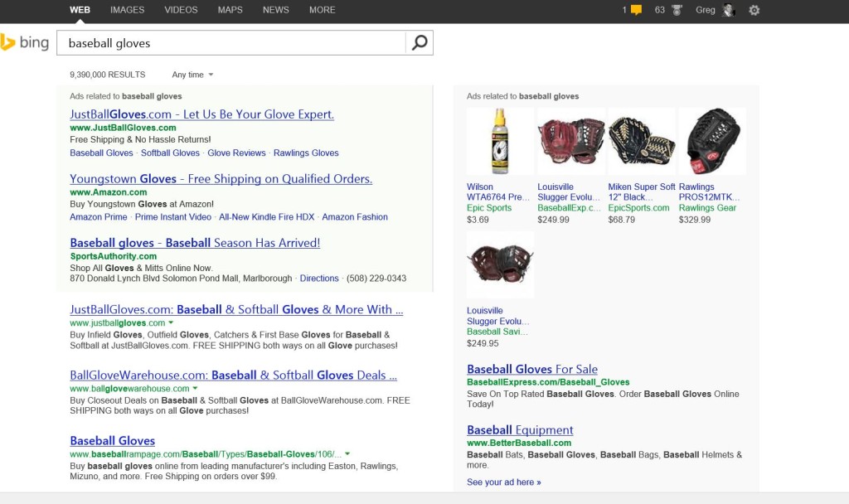The image size is (849, 504).
Task: Open the Any time filter dropdown
Action: 192,75
